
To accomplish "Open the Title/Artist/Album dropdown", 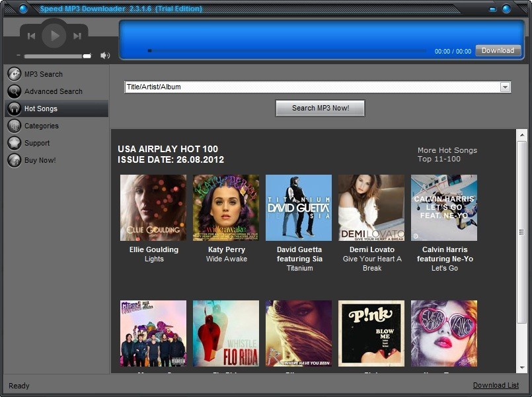I will (x=505, y=86).
